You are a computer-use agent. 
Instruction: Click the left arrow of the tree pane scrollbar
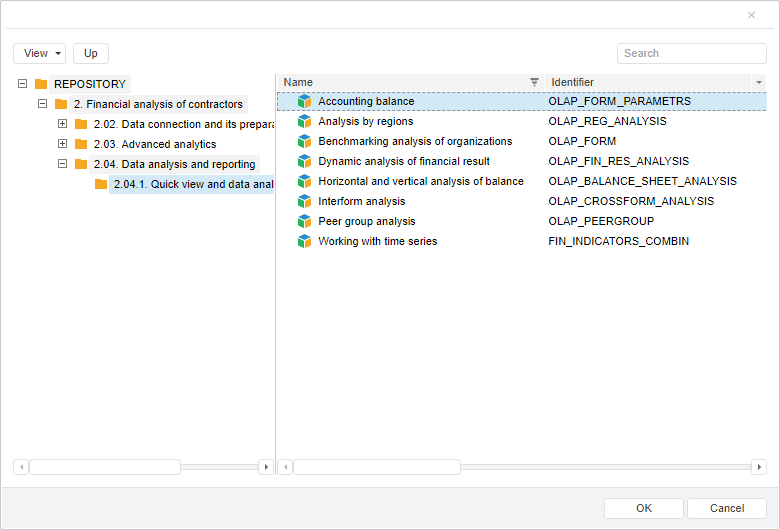tap(21, 467)
